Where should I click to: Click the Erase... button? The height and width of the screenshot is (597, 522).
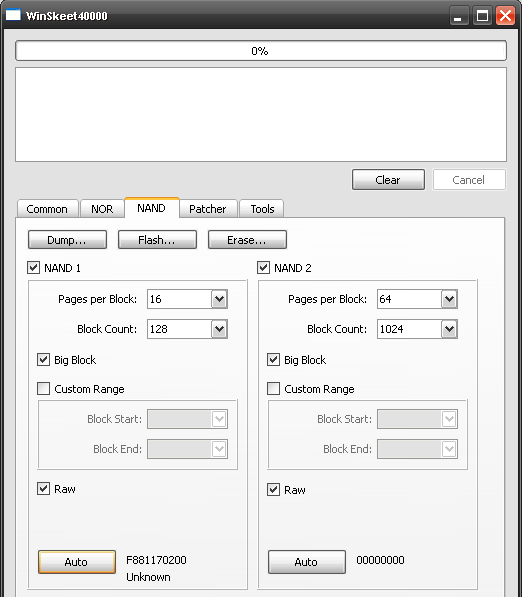247,240
